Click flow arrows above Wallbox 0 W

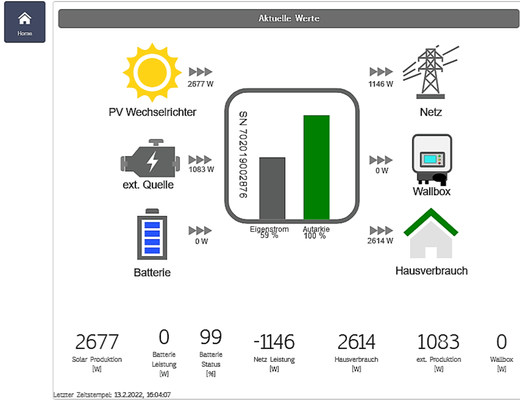(381, 160)
